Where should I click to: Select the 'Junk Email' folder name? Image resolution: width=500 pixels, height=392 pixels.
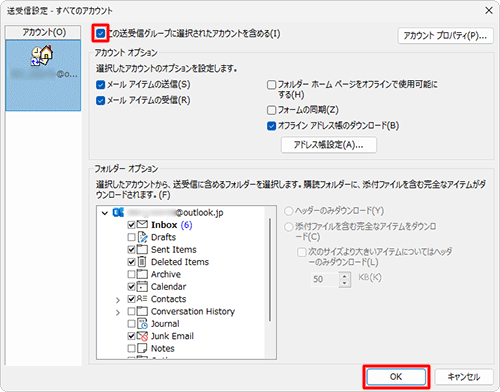point(172,336)
